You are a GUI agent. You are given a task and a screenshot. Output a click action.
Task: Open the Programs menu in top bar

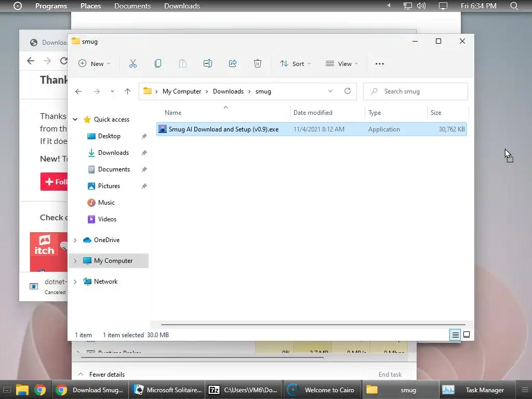(x=51, y=6)
